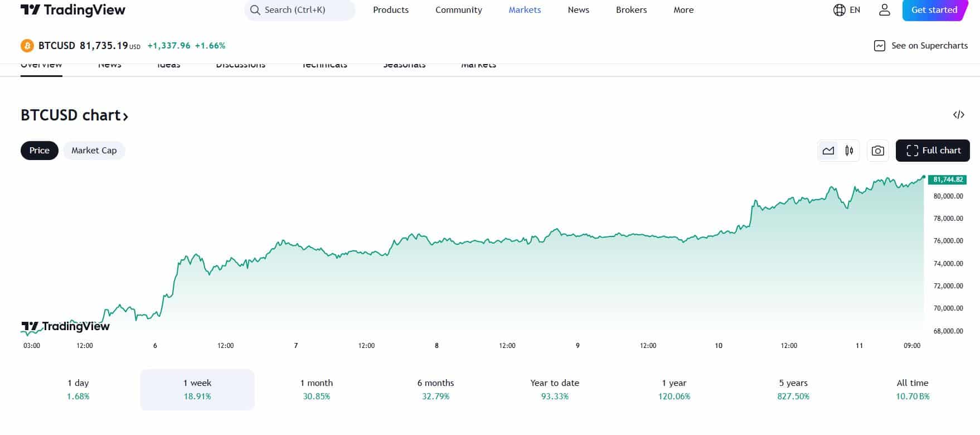The image size is (980, 435).
Task: Click the date 8 axis label
Action: (436, 346)
